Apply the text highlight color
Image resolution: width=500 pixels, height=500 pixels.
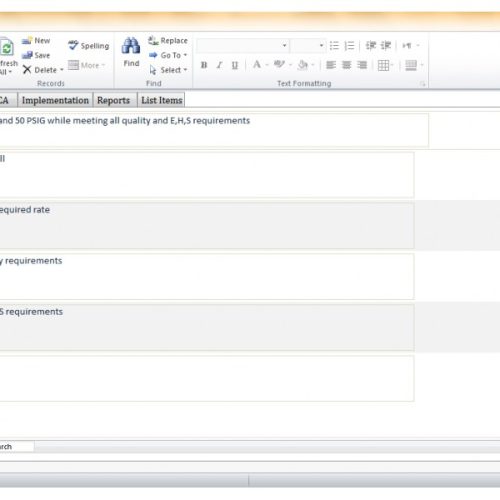(279, 65)
